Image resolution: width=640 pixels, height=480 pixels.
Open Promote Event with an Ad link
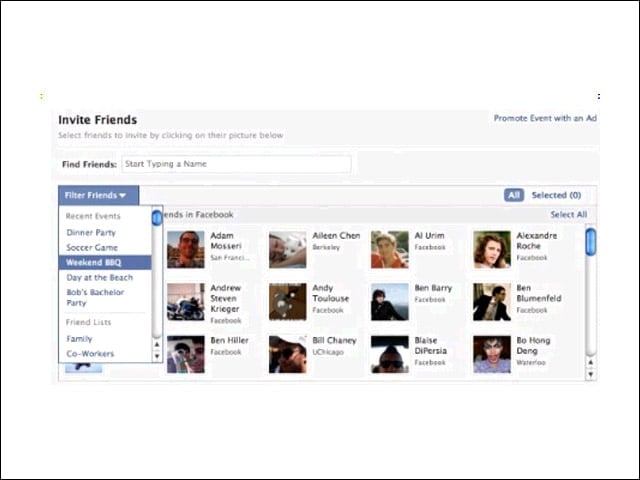click(x=545, y=118)
